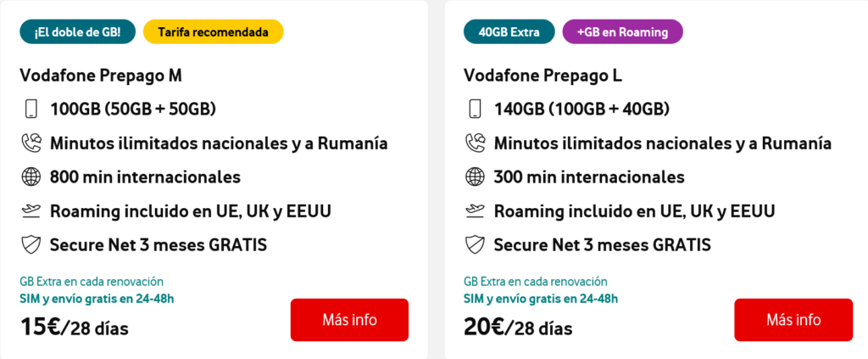Click the purple +GB en Roaming badge
Image resolution: width=868 pixels, height=359 pixels.
pyautogui.click(x=622, y=32)
